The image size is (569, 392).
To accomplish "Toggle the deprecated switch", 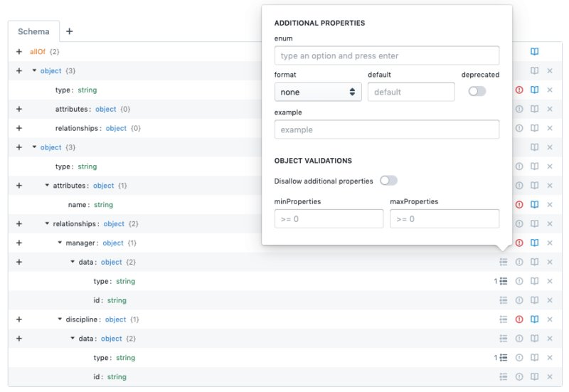I will (x=477, y=91).
